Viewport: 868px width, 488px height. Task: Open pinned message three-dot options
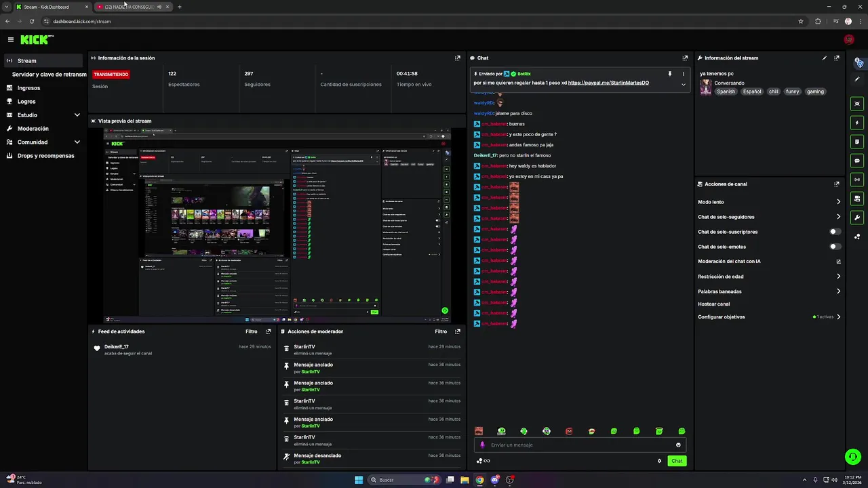click(683, 74)
